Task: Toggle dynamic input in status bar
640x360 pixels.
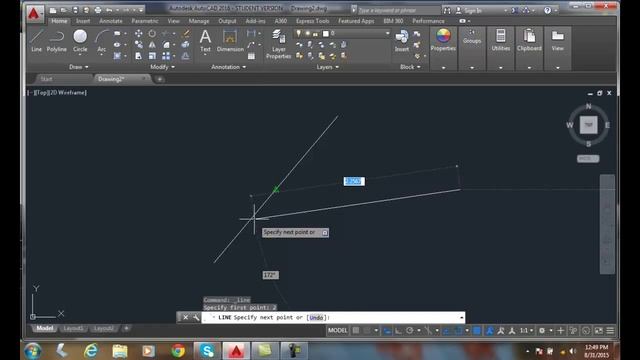Action: point(387,331)
